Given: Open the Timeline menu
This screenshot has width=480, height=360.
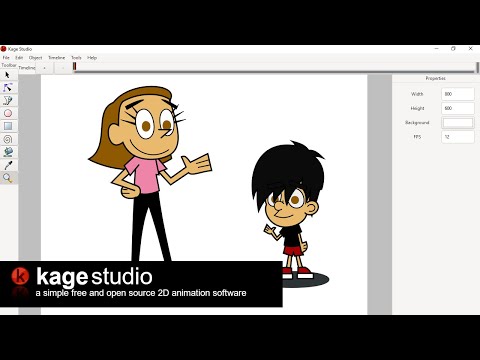Looking at the screenshot, I should tap(57, 58).
